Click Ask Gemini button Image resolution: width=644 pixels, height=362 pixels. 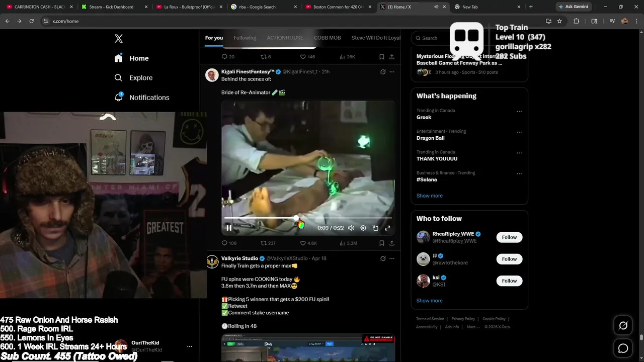(x=573, y=7)
